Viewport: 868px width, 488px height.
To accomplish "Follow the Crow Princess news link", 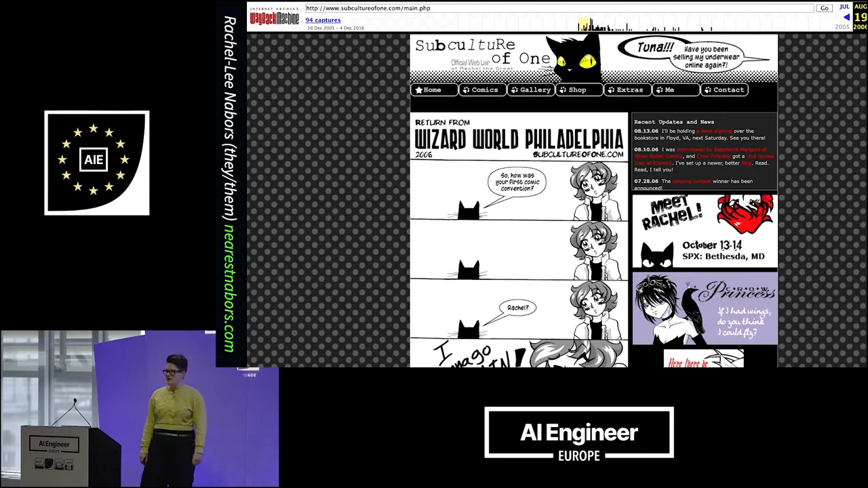I will [714, 156].
